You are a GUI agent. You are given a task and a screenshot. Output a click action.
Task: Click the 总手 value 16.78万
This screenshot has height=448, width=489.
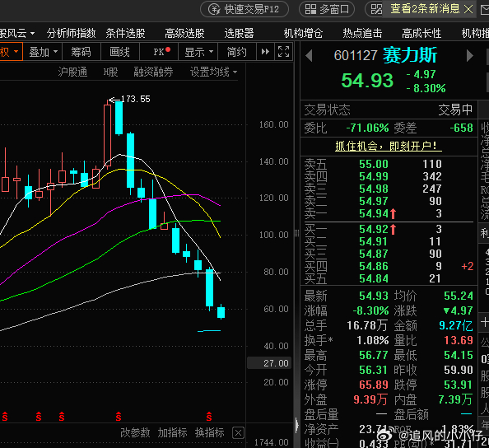(x=367, y=325)
